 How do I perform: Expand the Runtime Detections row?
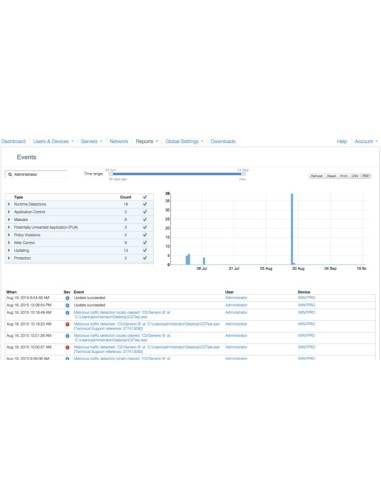9,204
